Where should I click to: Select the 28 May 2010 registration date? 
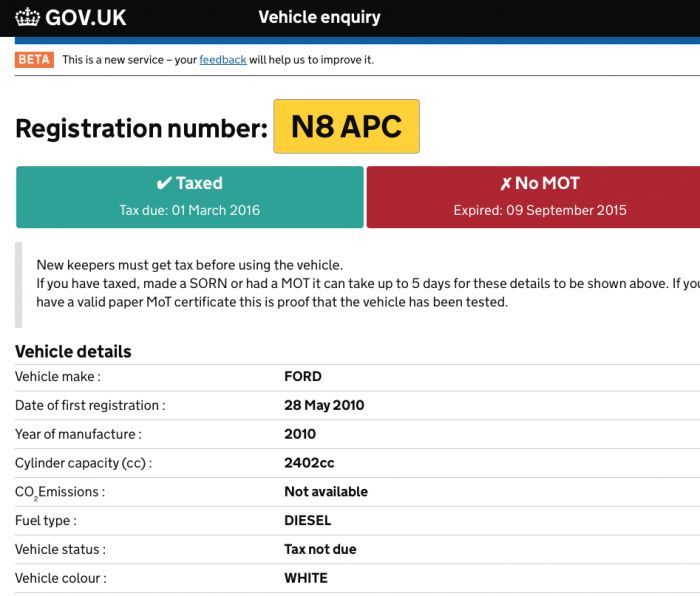[324, 405]
